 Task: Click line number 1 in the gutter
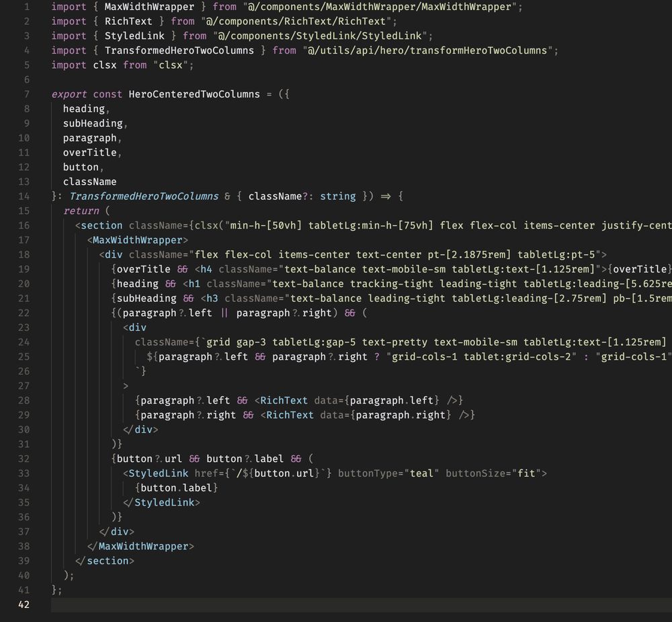27,7
